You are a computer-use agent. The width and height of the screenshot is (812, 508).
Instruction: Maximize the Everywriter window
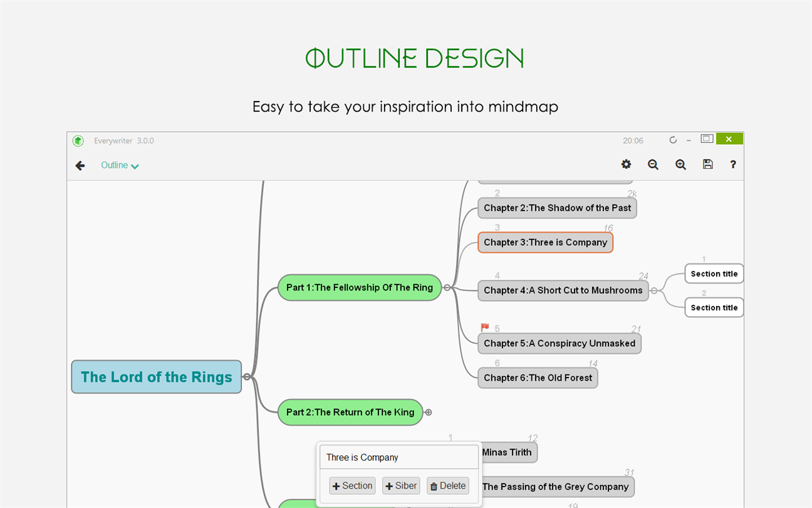707,139
